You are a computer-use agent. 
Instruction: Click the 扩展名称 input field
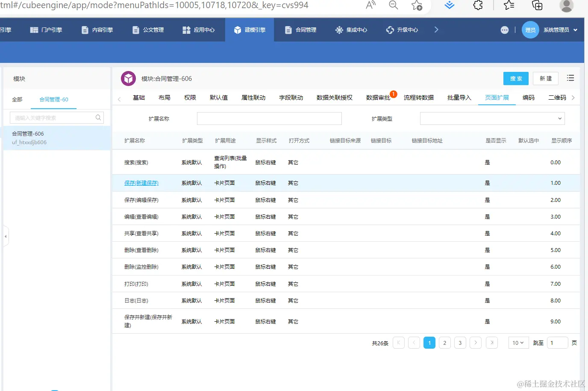[269, 118]
